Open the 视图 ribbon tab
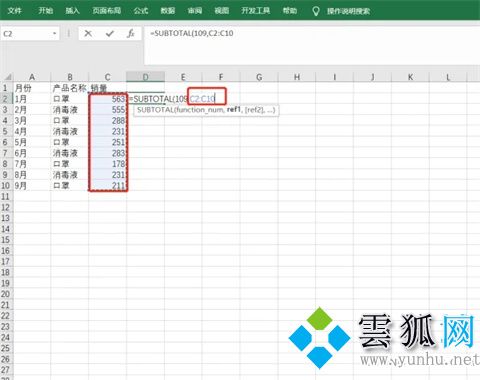480x380 pixels. point(222,11)
